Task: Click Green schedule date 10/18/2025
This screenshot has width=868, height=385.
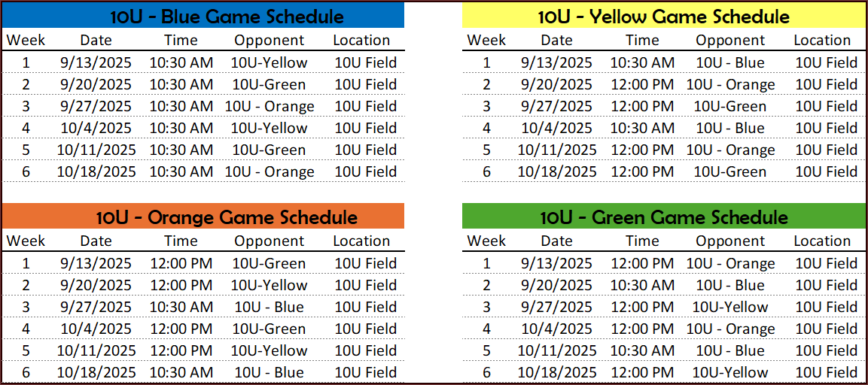Action: 557,372
